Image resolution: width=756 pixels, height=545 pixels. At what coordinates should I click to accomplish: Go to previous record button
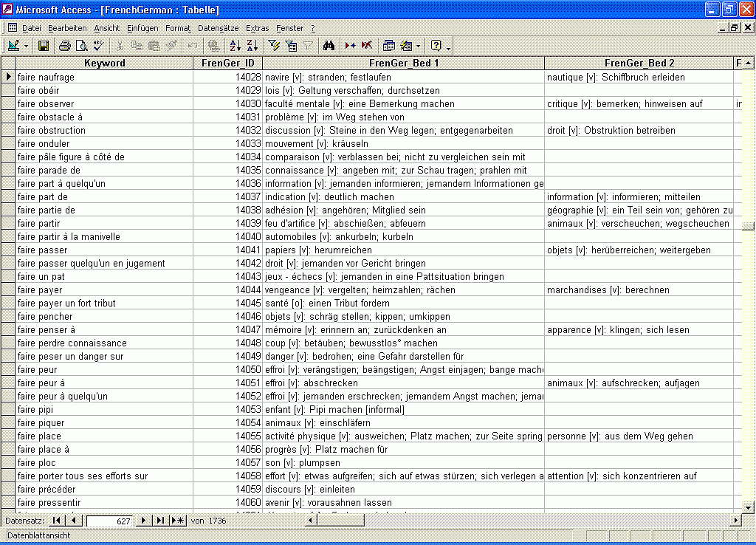point(73,521)
